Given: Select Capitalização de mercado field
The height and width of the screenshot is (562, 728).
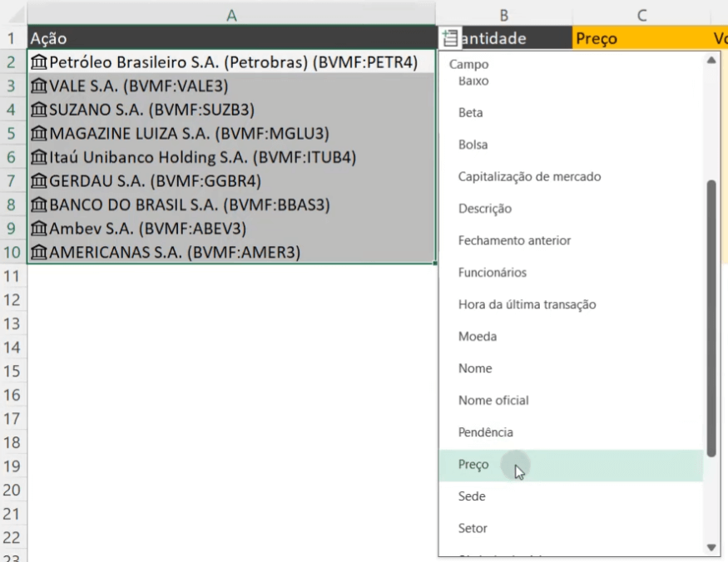Looking at the screenshot, I should point(571,177).
